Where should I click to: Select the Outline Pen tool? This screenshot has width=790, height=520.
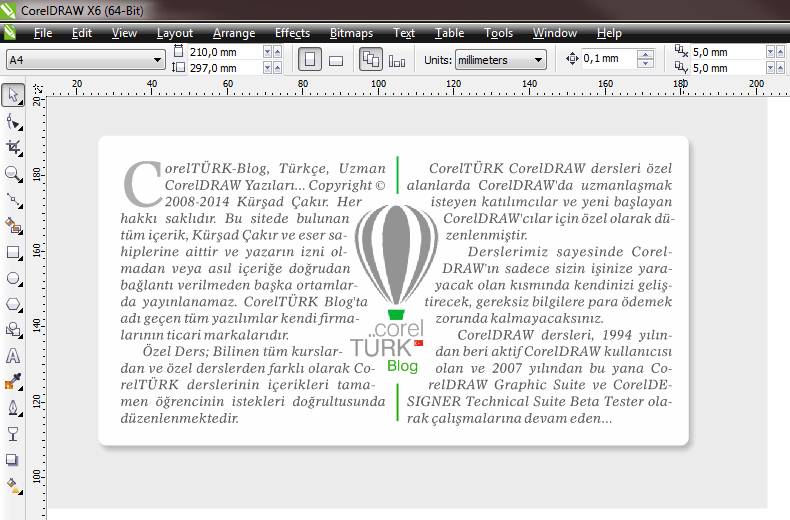click(13, 408)
